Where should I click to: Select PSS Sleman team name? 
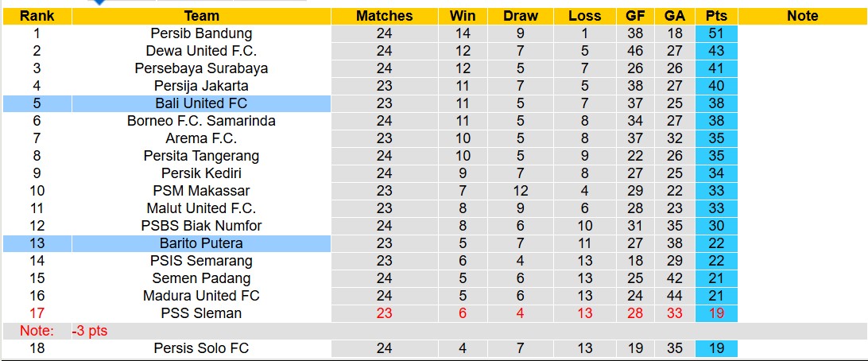pyautogui.click(x=201, y=313)
